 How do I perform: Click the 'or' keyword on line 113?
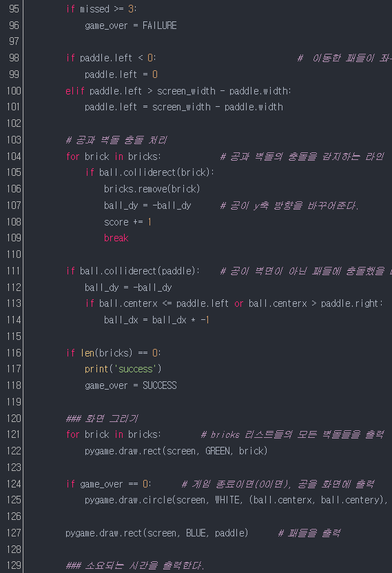pyautogui.click(x=238, y=303)
